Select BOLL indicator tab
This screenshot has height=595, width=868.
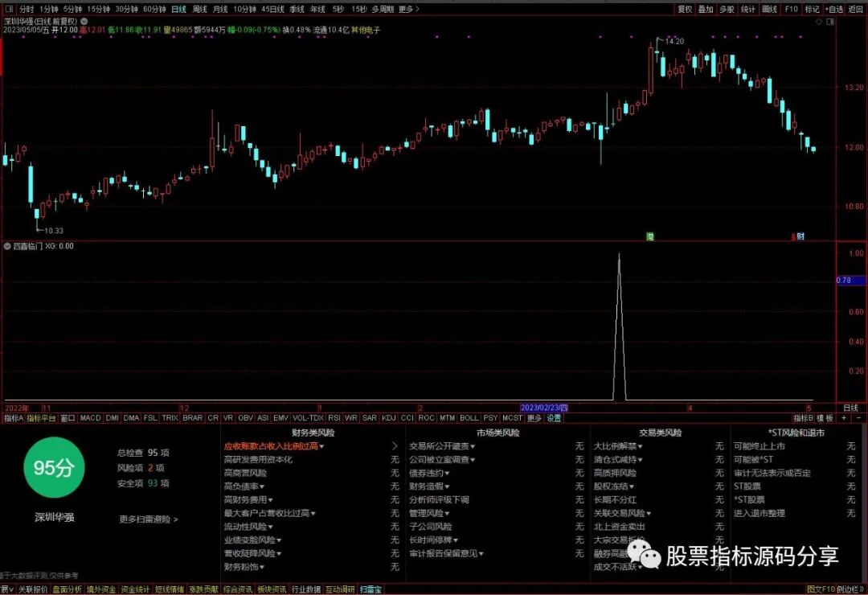469,418
